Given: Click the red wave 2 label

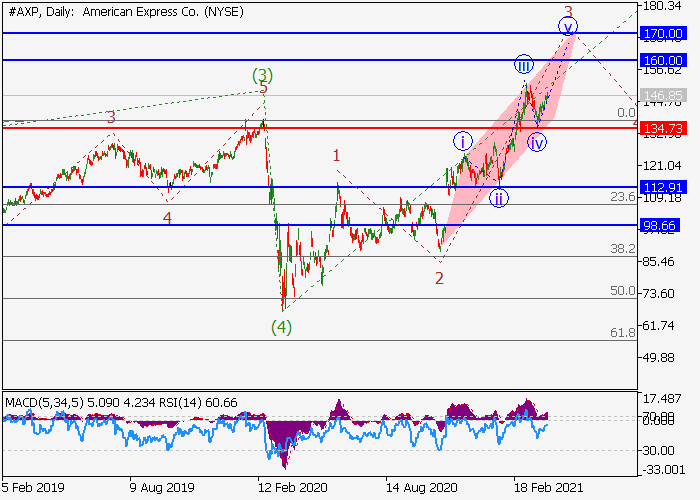Looking at the screenshot, I should point(439,278).
